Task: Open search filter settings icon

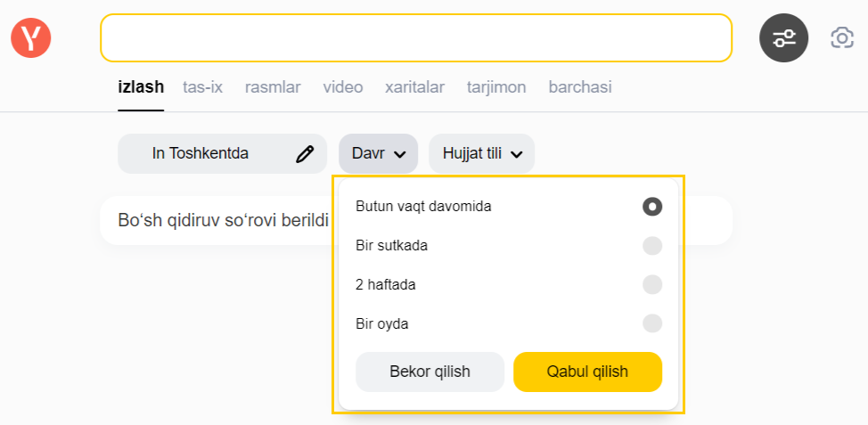Action: pos(783,38)
